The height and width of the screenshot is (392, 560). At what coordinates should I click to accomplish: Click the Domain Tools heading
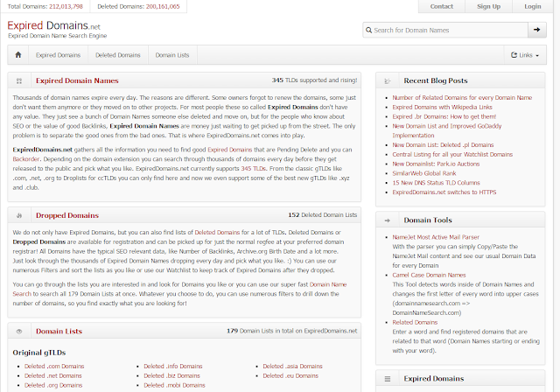(428, 220)
